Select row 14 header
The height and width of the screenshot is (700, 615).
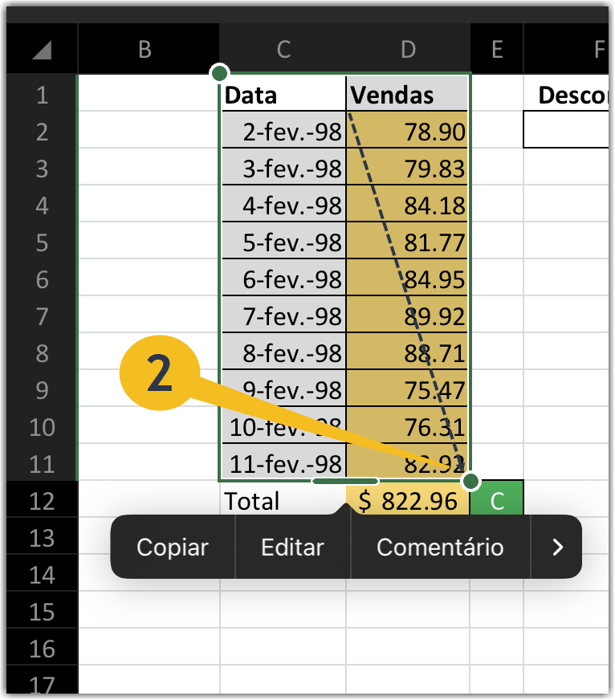pyautogui.click(x=42, y=575)
